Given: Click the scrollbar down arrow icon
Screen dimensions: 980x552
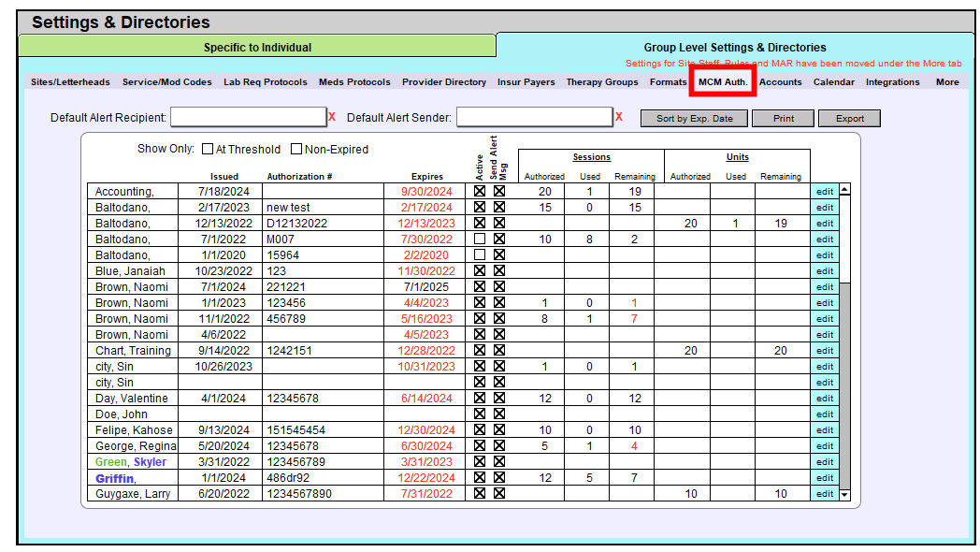Looking at the screenshot, I should click(x=843, y=494).
